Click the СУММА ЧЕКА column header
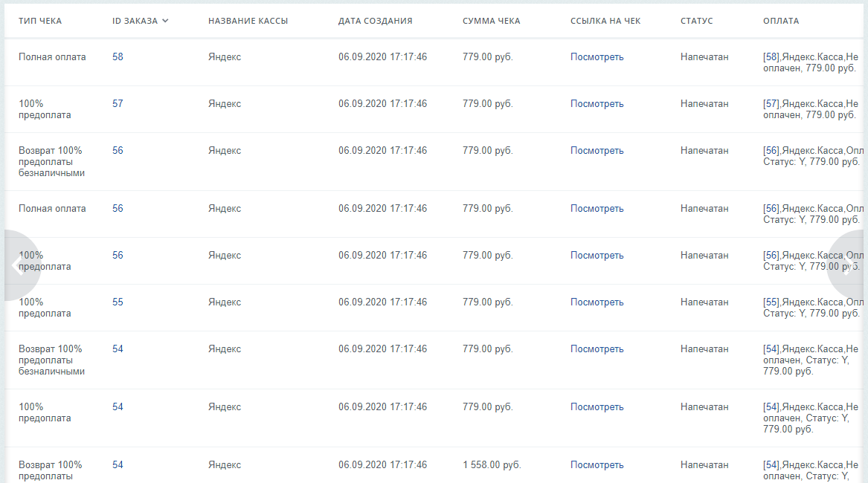868x483 pixels. tap(491, 21)
